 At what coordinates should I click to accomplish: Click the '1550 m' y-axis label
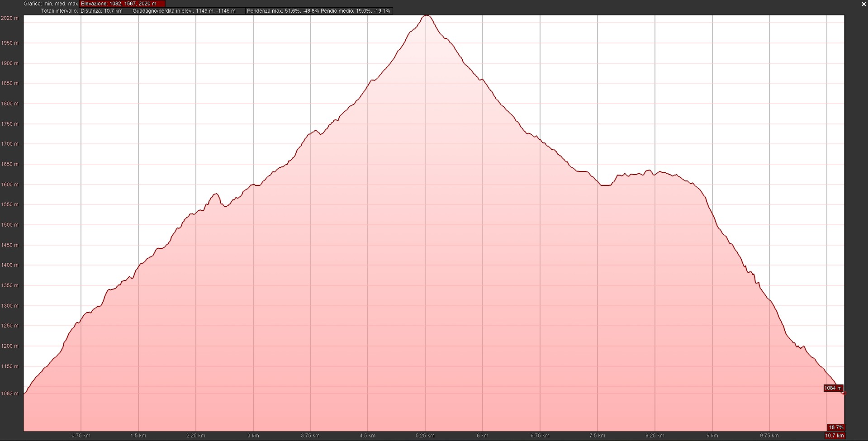(9, 204)
